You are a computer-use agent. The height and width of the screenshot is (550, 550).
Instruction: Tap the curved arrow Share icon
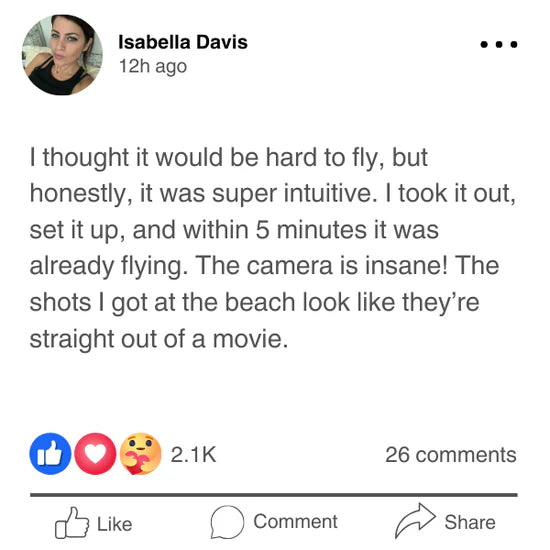(415, 521)
